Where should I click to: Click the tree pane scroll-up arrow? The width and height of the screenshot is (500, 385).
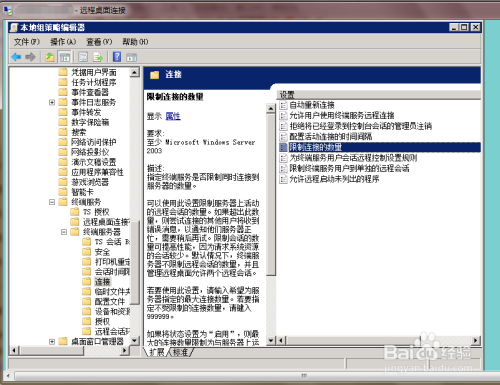point(135,72)
